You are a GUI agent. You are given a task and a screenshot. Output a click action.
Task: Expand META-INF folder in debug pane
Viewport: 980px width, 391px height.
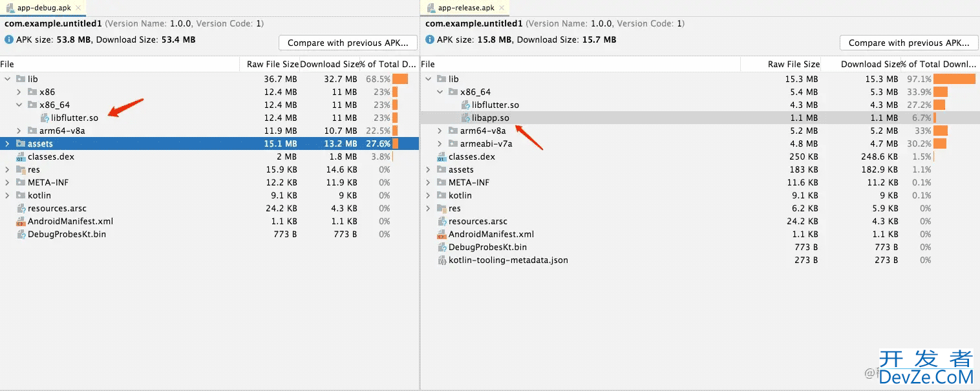[x=7, y=182]
